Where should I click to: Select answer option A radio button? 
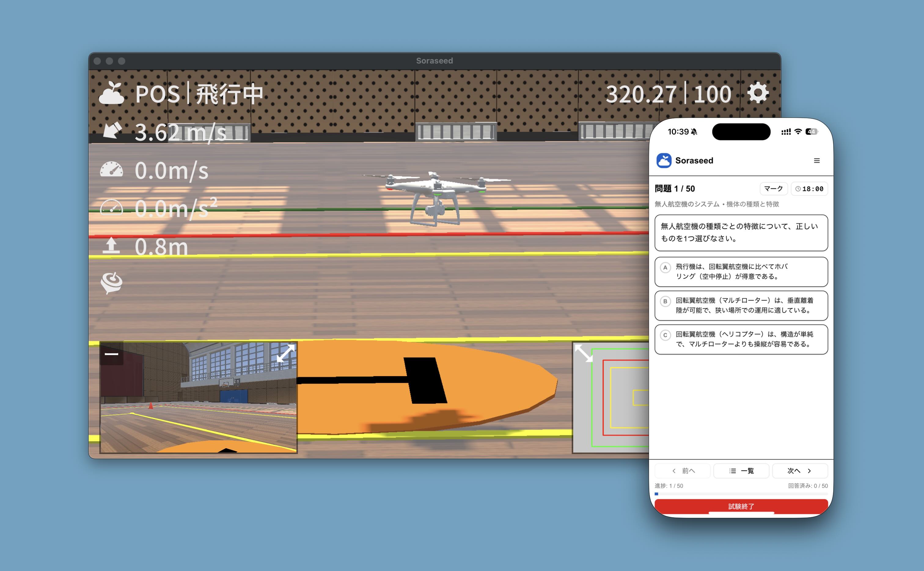[x=665, y=267]
